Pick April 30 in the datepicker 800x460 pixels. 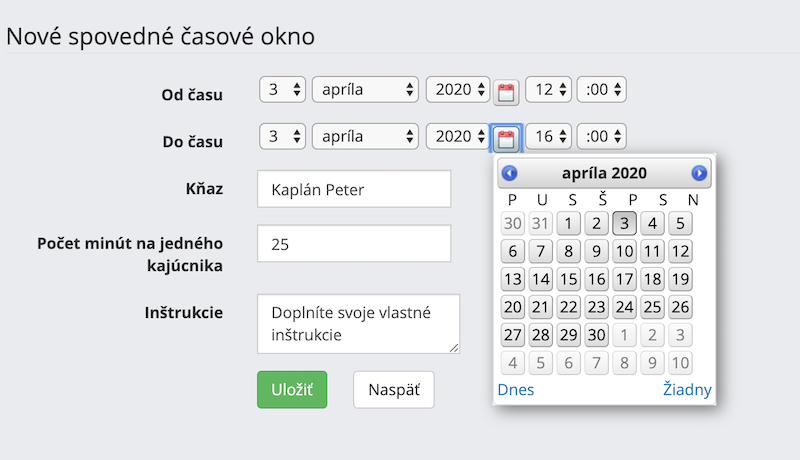coord(597,335)
